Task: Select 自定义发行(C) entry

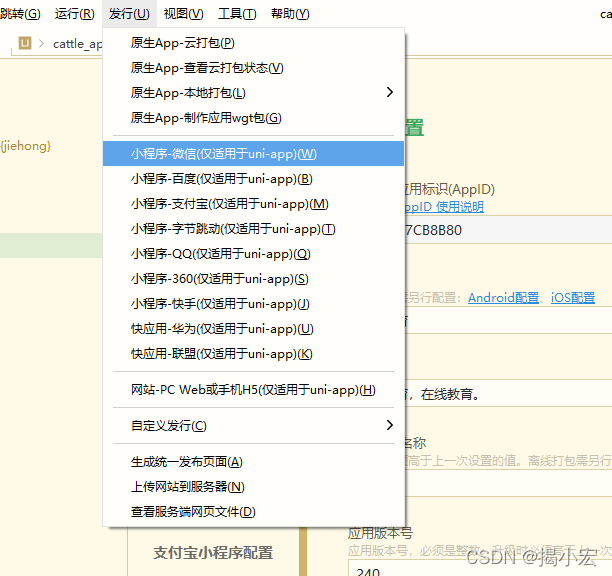Action: [253, 425]
